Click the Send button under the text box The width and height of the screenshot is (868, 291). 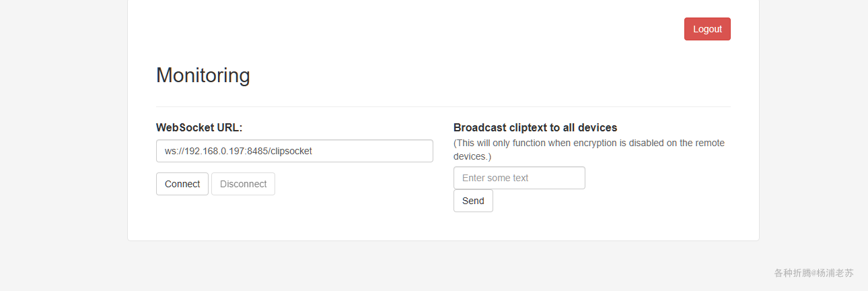point(473,201)
